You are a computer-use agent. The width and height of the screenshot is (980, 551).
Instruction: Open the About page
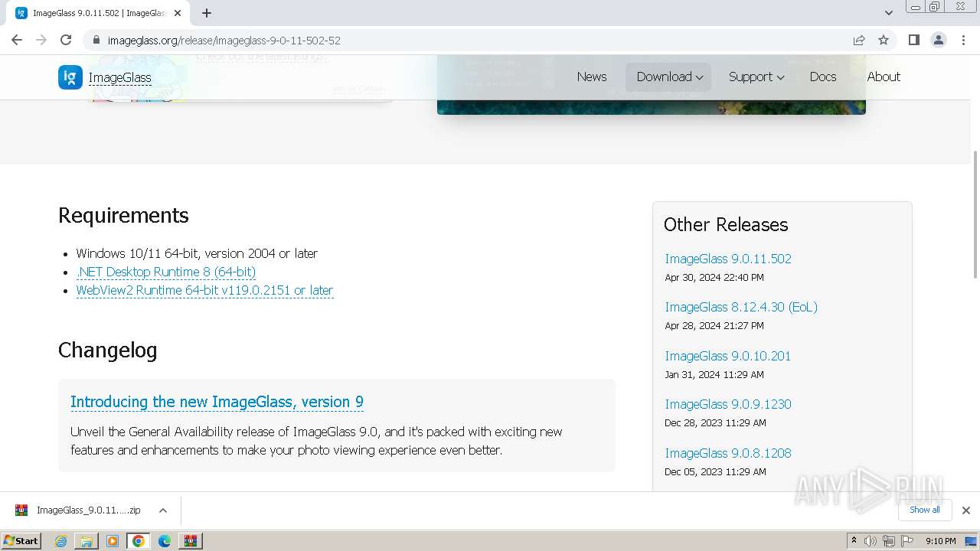pos(884,77)
